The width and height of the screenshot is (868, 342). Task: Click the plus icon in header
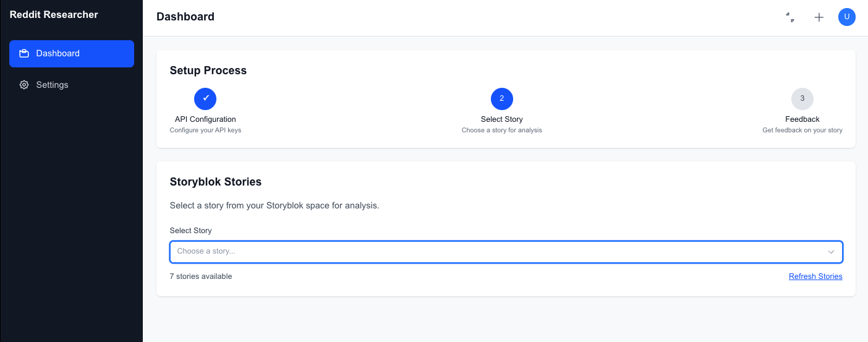click(x=819, y=17)
